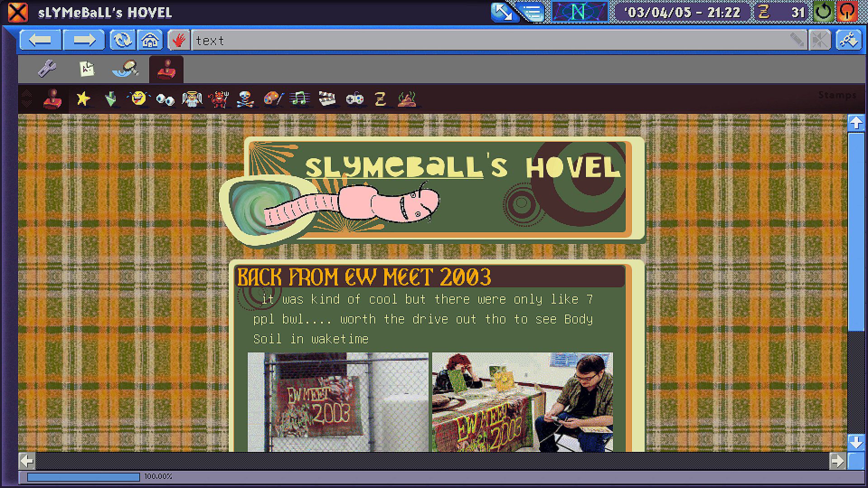Select the yellow star stamp

83,99
